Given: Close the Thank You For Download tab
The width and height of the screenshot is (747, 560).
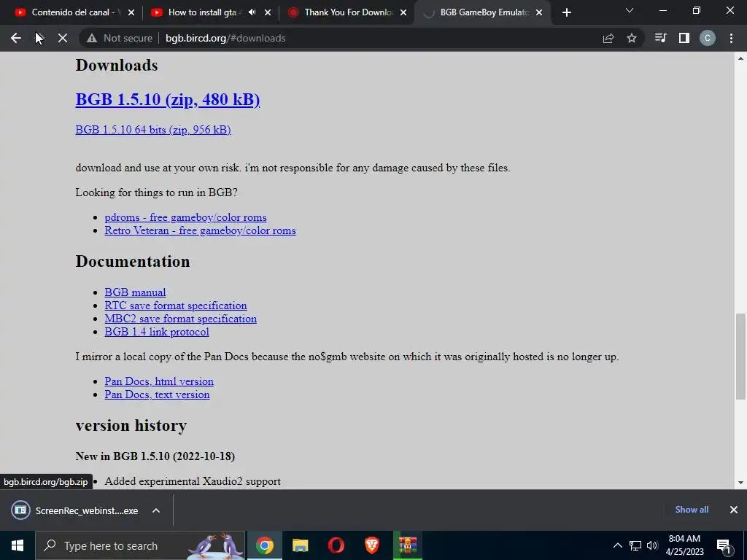Looking at the screenshot, I should (x=403, y=12).
